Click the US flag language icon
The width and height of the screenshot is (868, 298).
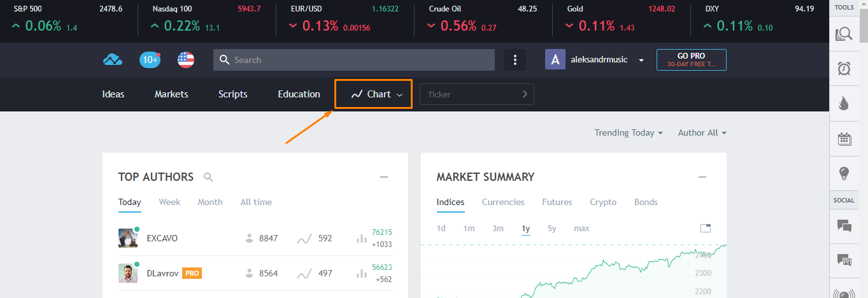click(186, 60)
